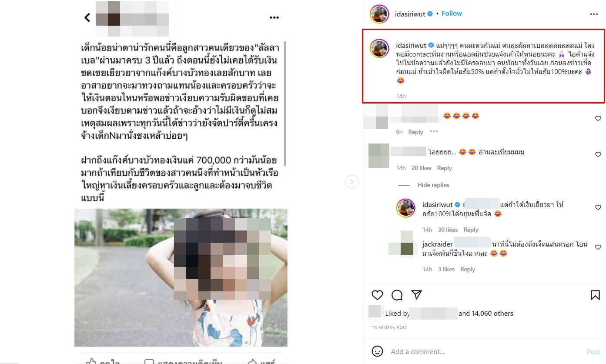The image size is (606, 364).
Task: Open the idasiriwut profile picture in the header
Action: click(x=379, y=14)
